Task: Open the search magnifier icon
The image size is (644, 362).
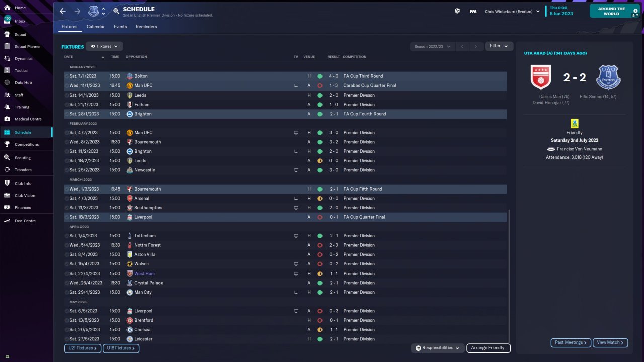Action: click(116, 11)
